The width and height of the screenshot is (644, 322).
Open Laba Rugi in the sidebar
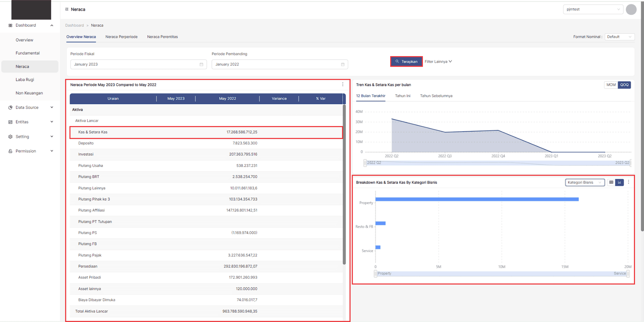pos(25,80)
